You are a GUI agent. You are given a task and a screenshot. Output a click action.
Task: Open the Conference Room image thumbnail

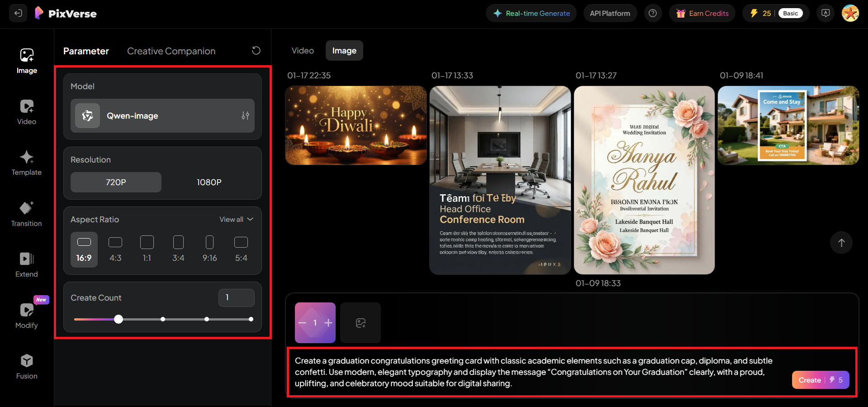[x=500, y=180]
